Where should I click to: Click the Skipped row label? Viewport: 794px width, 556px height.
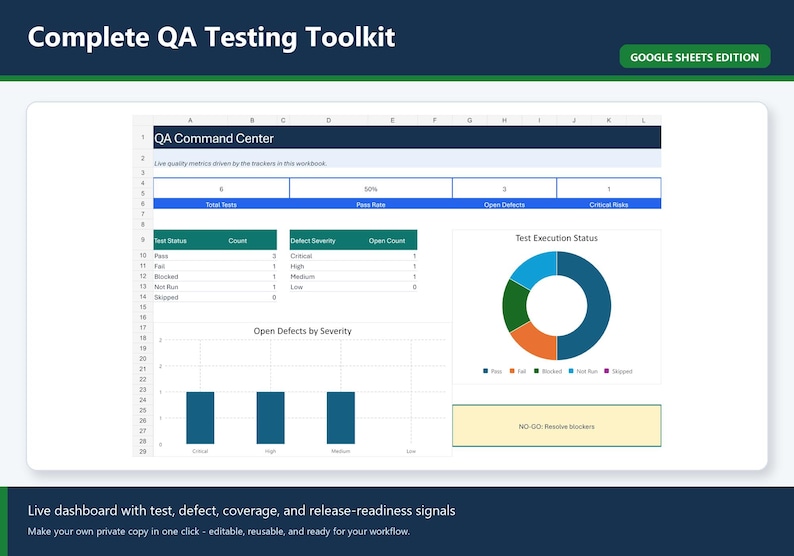[166, 297]
